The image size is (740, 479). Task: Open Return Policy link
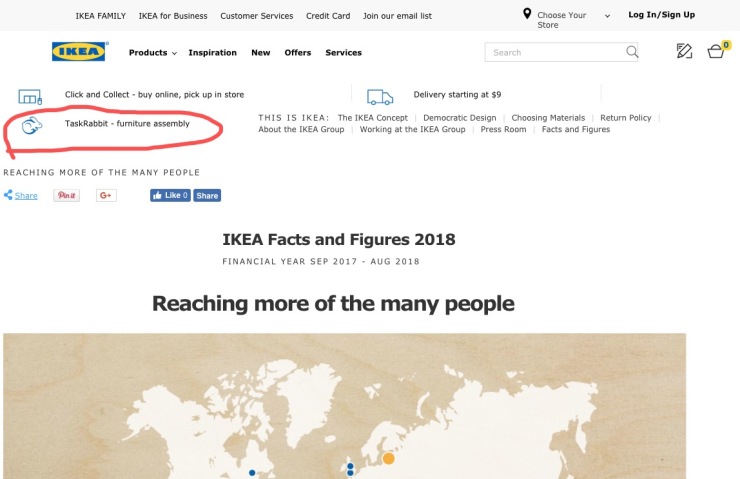click(625, 118)
